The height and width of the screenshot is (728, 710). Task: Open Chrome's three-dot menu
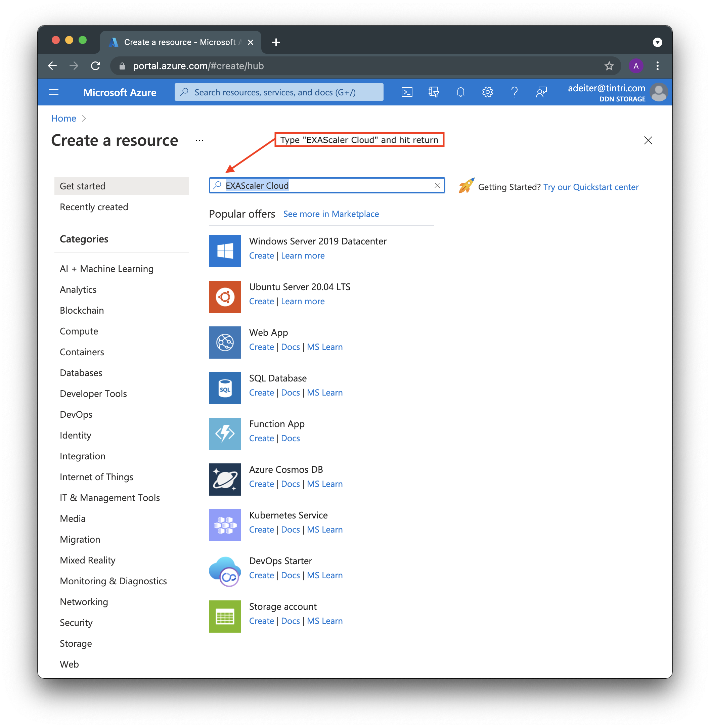coord(657,66)
